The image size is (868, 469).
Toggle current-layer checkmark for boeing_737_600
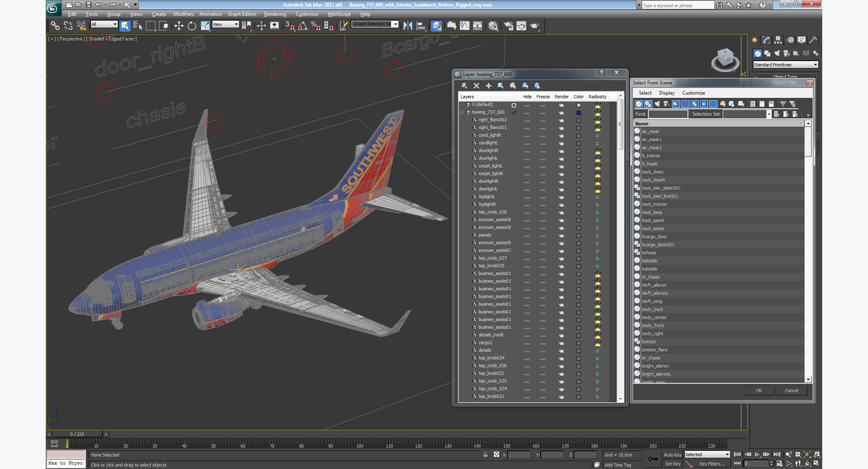click(x=514, y=112)
